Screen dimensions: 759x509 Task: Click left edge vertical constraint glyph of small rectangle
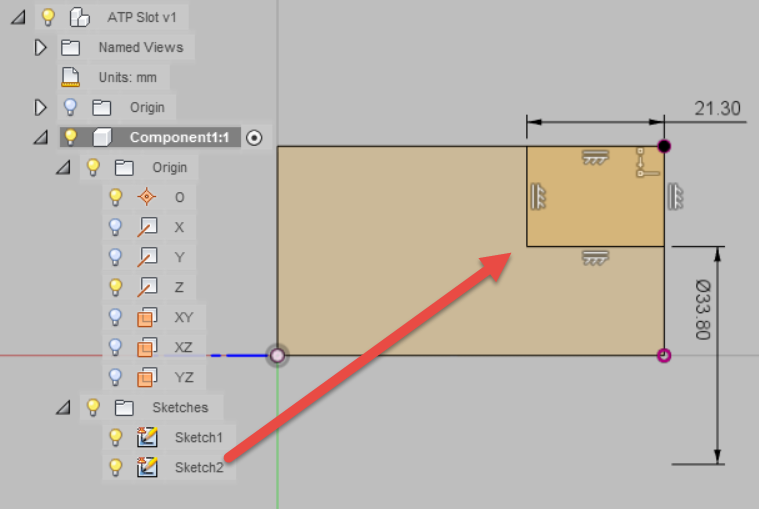[538, 196]
